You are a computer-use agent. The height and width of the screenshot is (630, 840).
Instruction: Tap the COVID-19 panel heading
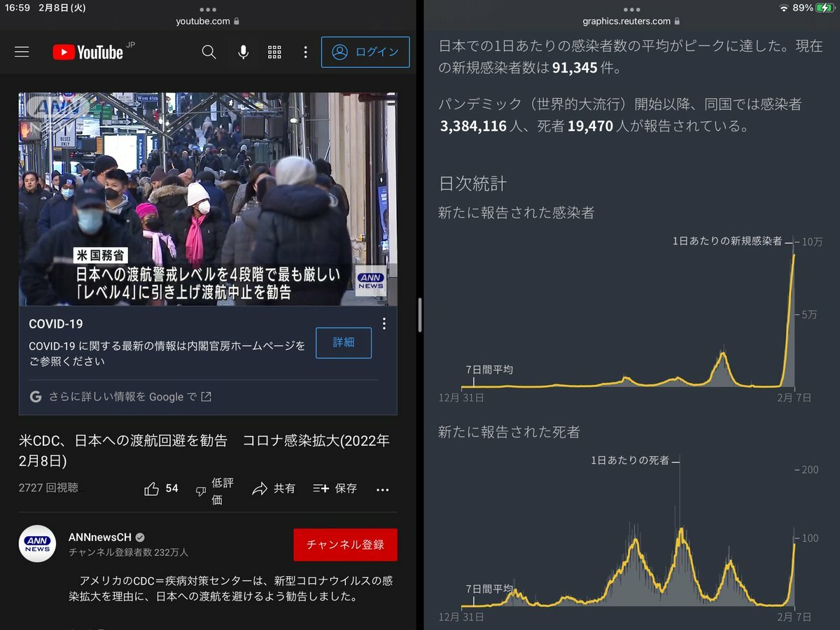(x=56, y=324)
